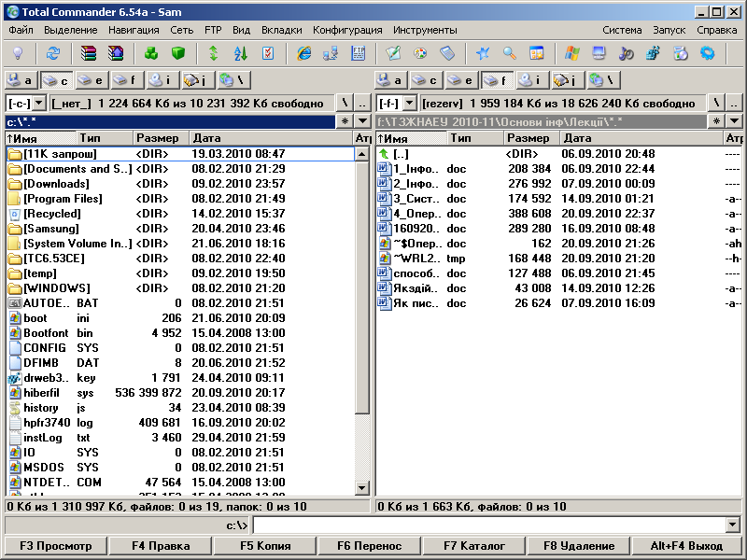Click the orange window layout toolbar icon
This screenshot has height=560, width=747.
[537, 53]
